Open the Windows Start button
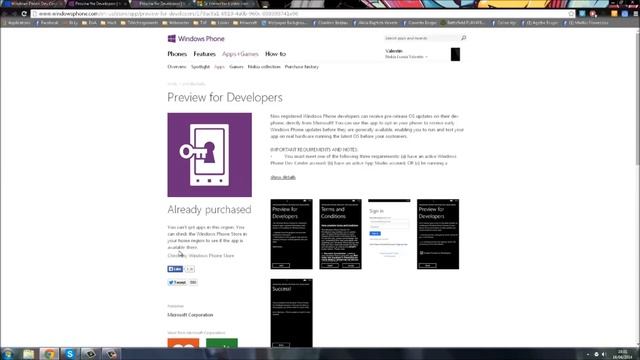The width and height of the screenshot is (640, 360). pos(7,353)
